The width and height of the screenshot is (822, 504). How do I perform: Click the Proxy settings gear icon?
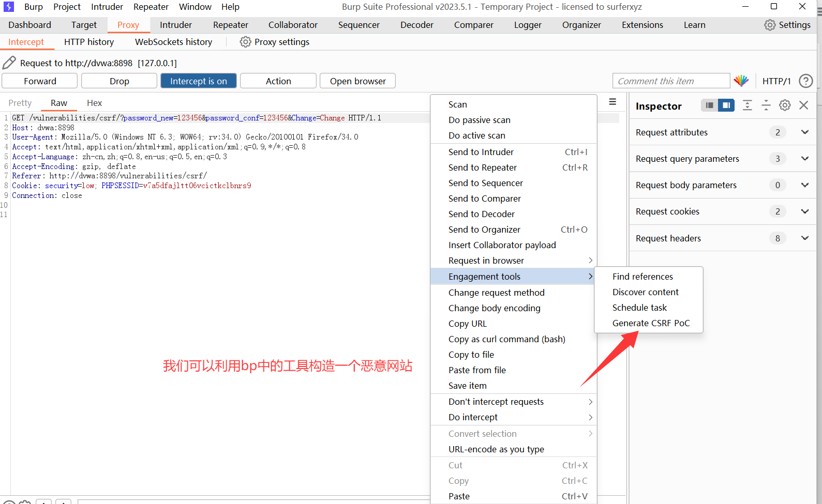point(245,42)
